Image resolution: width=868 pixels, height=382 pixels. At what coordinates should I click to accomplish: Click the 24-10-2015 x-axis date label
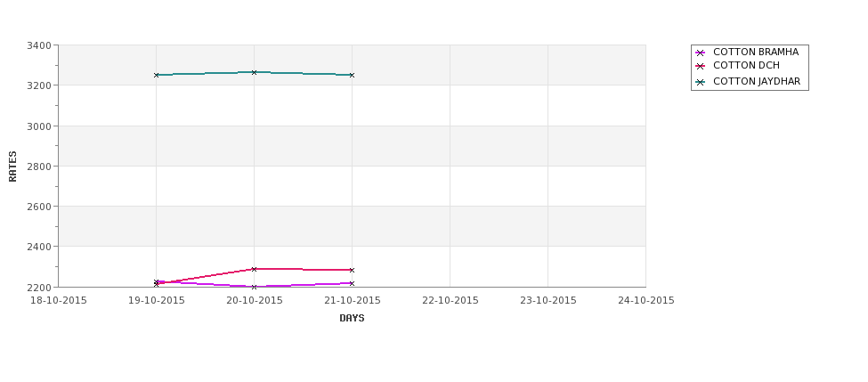(646, 301)
